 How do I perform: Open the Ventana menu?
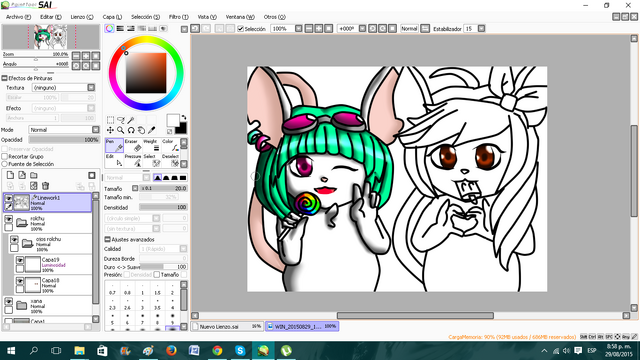tap(240, 17)
